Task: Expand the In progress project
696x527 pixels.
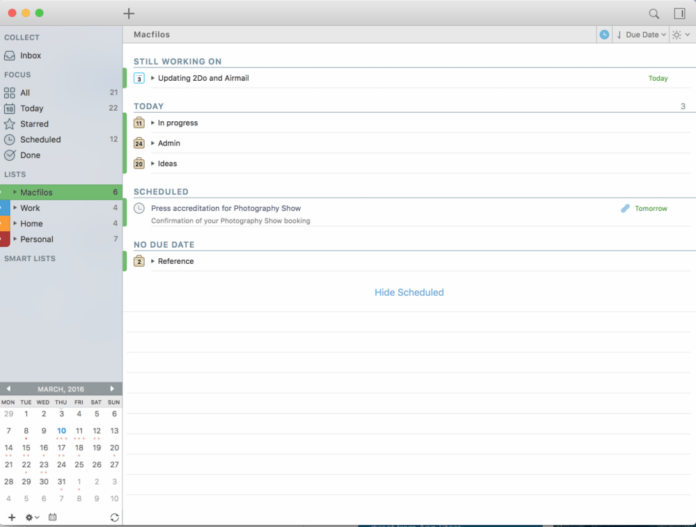Action: click(153, 123)
